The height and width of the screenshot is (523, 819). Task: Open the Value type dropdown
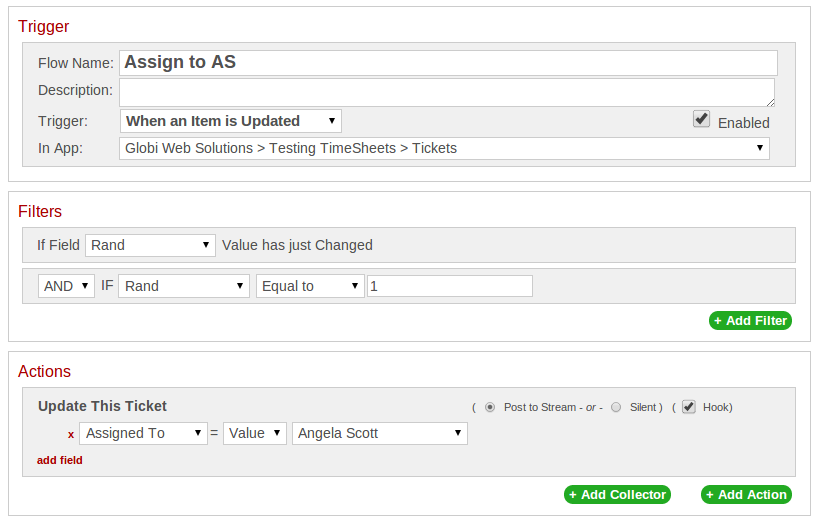(255, 433)
